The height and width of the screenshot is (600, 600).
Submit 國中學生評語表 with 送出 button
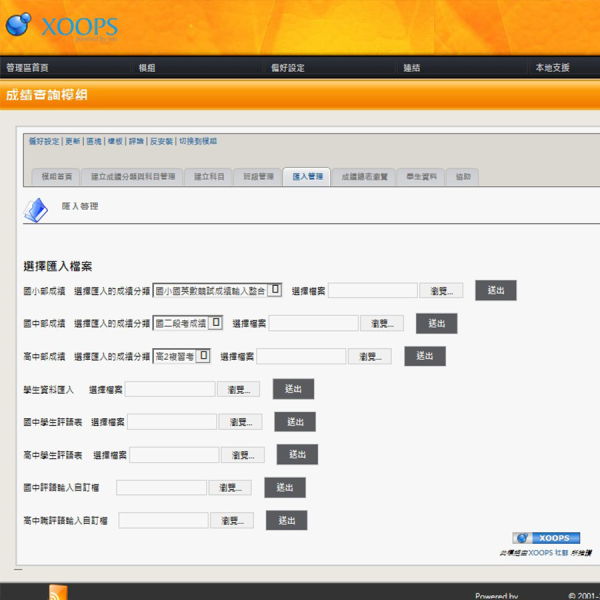point(295,422)
